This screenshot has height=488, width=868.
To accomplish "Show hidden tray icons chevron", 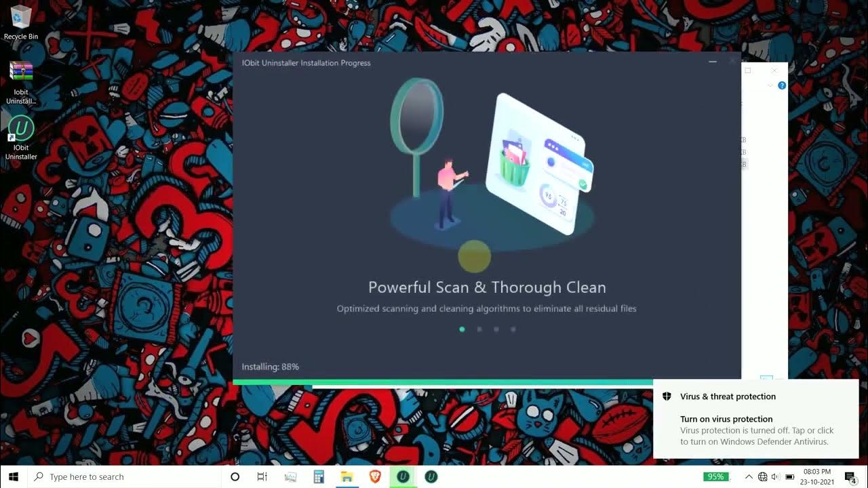I will 749,477.
